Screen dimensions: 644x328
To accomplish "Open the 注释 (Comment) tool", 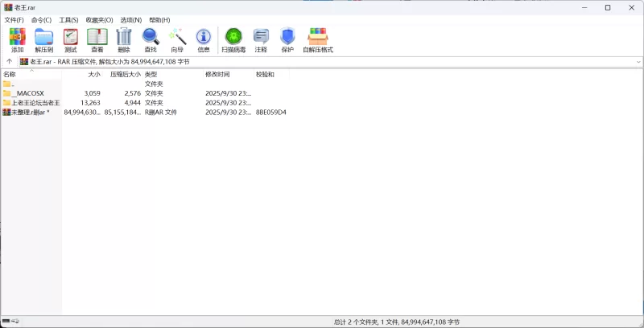I will coord(261,39).
